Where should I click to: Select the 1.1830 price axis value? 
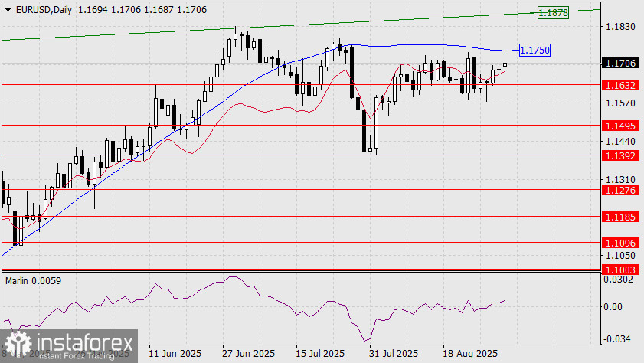(620, 27)
